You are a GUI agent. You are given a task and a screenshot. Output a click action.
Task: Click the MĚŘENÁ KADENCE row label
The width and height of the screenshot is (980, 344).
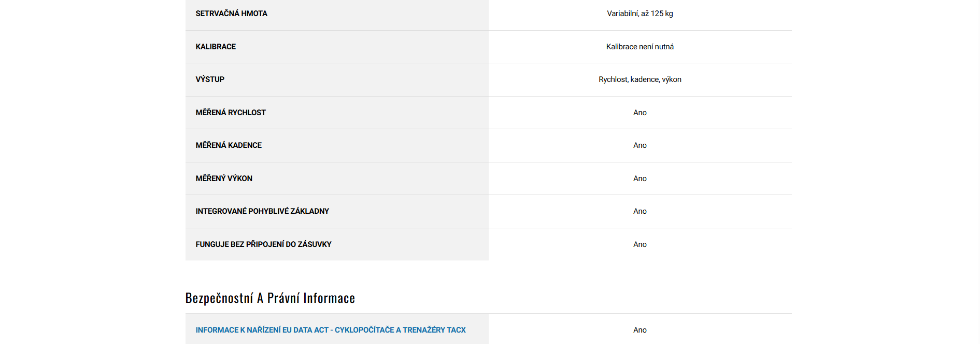(x=229, y=145)
